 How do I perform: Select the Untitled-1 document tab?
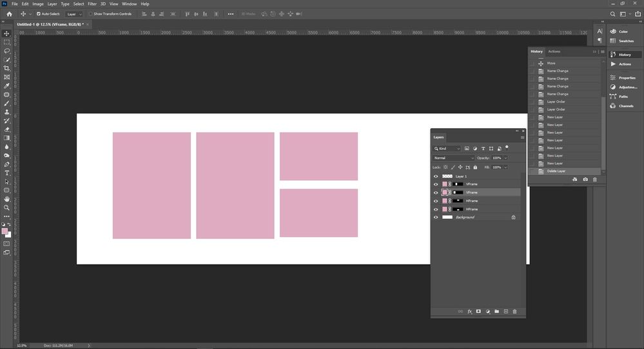tap(50, 24)
